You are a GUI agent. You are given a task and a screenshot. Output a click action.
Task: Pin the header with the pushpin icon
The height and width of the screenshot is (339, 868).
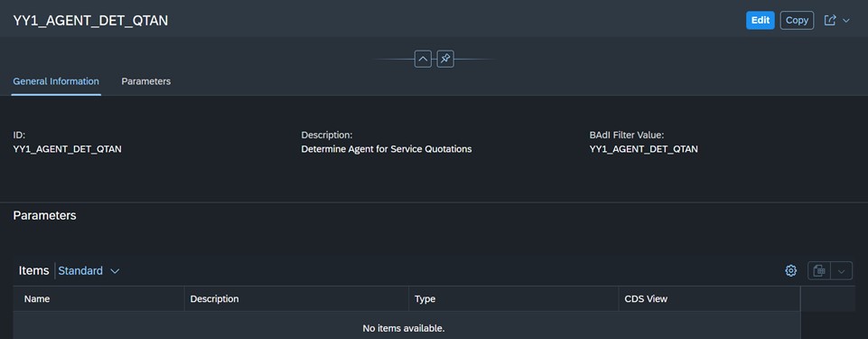[x=445, y=59]
